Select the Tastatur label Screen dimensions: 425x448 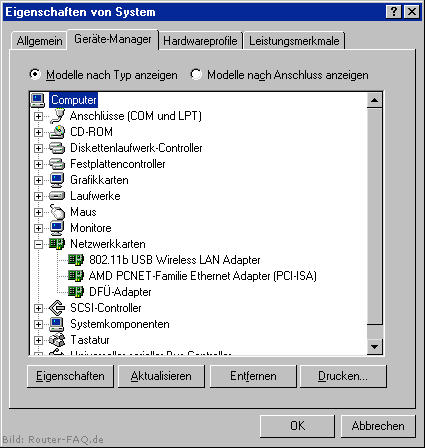(90, 340)
